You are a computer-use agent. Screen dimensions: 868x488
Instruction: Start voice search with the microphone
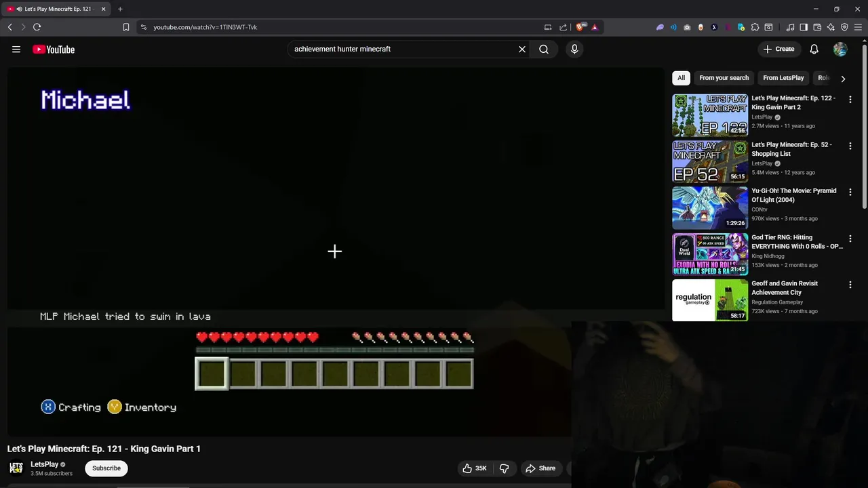click(x=574, y=49)
